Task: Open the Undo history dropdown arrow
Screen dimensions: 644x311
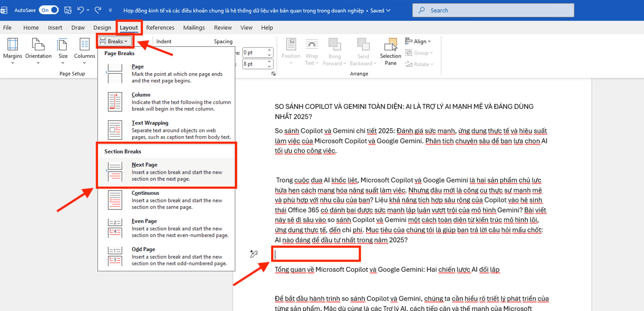Action: (x=88, y=10)
